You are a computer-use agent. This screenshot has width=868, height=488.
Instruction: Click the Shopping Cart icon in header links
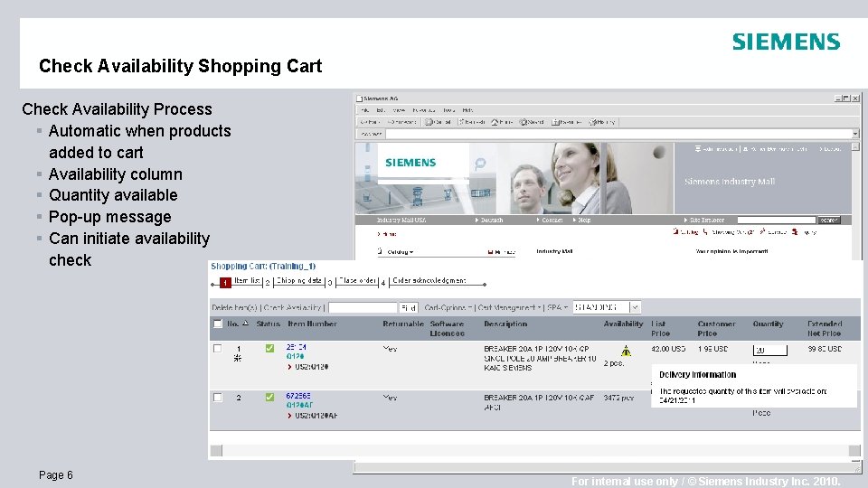coord(705,232)
